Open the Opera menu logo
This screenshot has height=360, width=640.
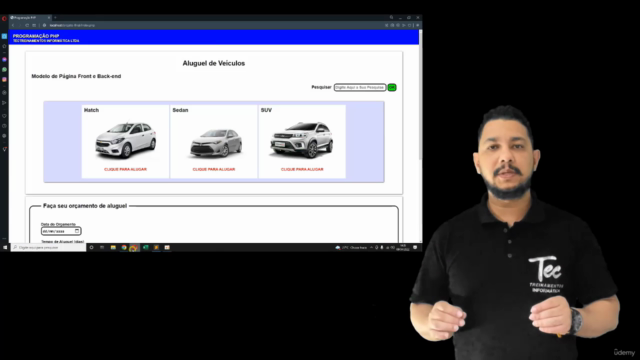4,18
